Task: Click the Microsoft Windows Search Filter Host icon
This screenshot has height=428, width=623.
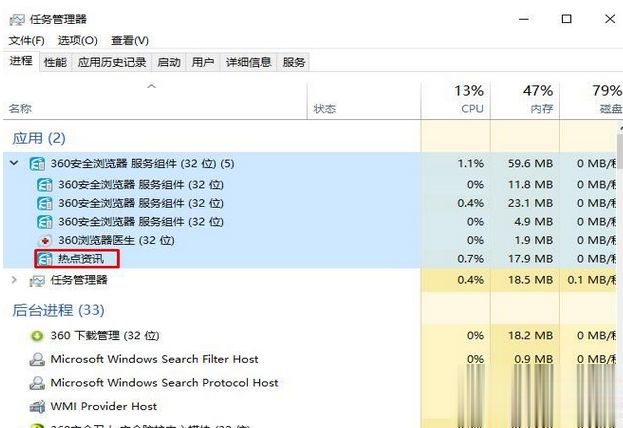Action: [37, 359]
